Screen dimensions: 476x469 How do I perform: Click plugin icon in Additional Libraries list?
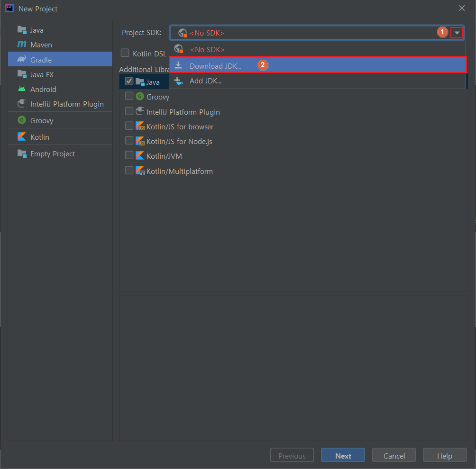coord(140,111)
